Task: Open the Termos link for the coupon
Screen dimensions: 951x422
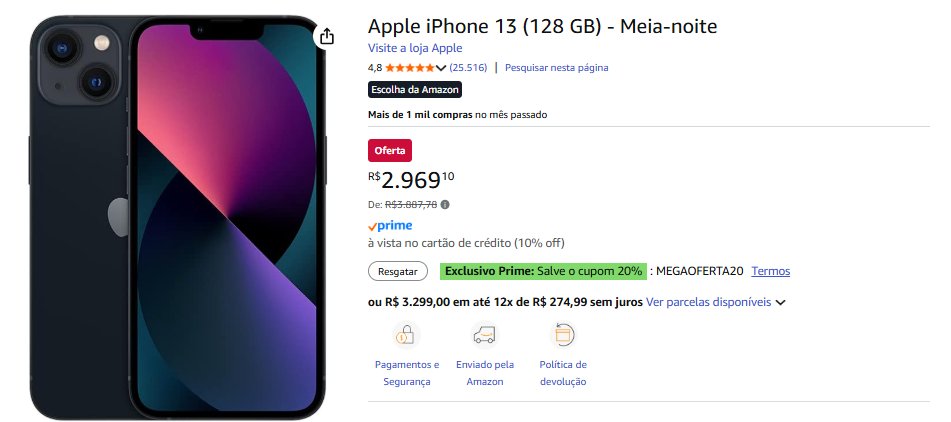Action: click(x=771, y=271)
